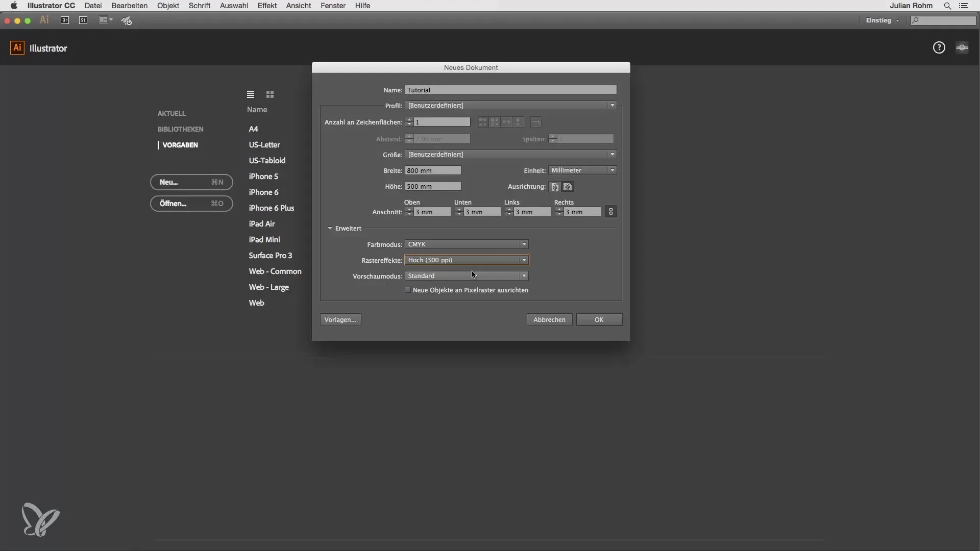The width and height of the screenshot is (980, 551).
Task: Select the Web - Large preset
Action: 269,287
